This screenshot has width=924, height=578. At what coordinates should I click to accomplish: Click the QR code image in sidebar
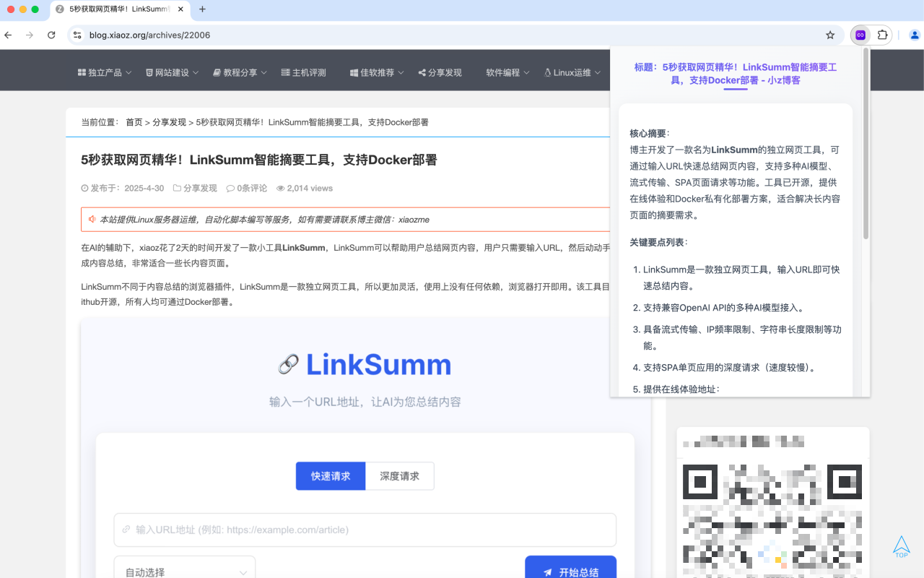(x=772, y=521)
